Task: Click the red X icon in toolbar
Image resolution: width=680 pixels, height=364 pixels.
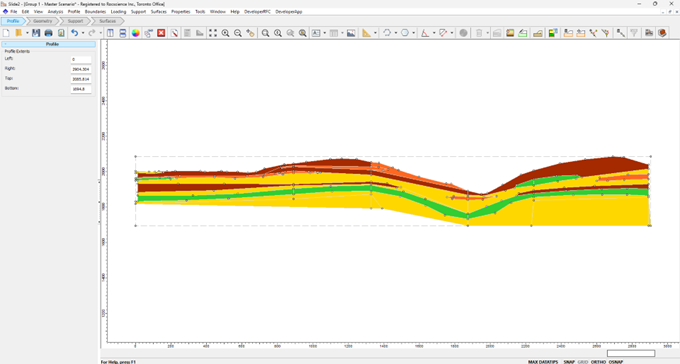Action: [161, 33]
